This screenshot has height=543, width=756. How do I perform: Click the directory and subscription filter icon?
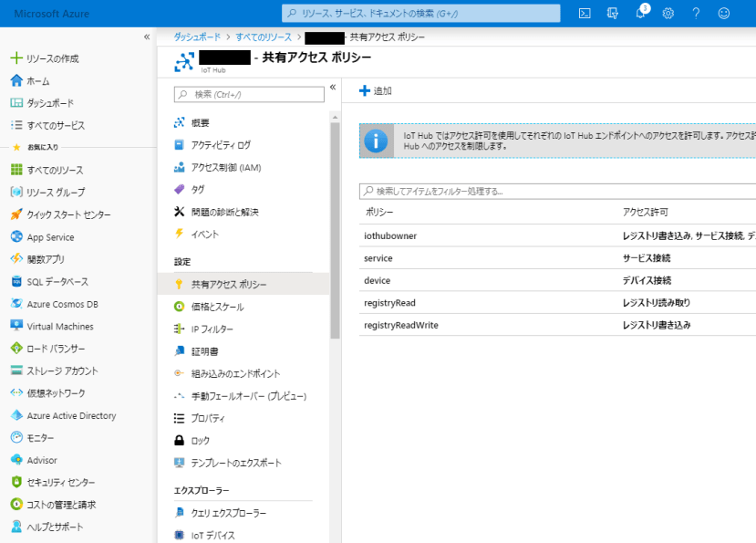pos(612,14)
